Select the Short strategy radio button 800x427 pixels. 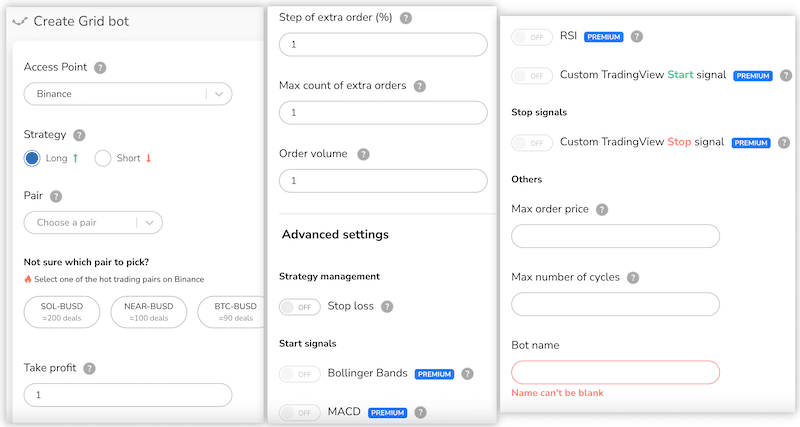click(103, 159)
